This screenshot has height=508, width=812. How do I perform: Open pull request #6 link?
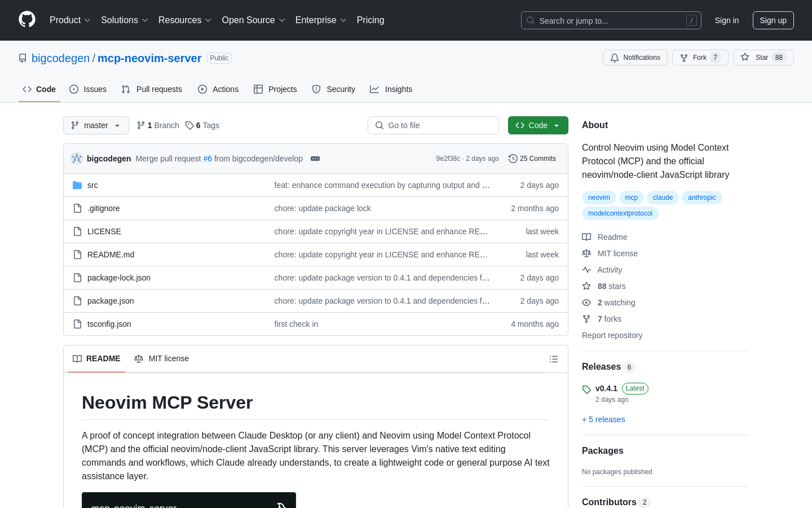coord(208,159)
